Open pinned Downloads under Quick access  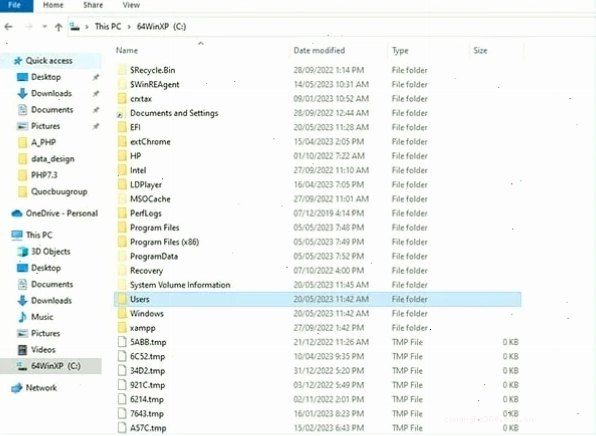pyautogui.click(x=51, y=94)
